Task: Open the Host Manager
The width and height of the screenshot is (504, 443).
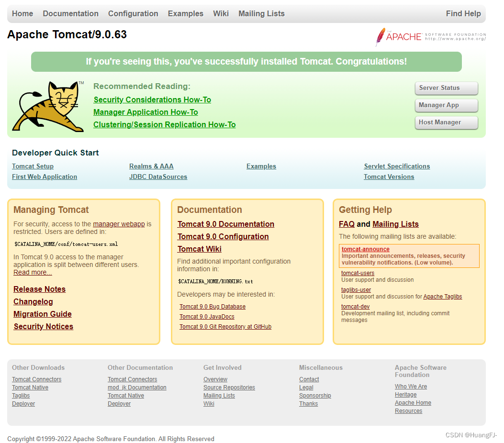Action: coord(446,122)
